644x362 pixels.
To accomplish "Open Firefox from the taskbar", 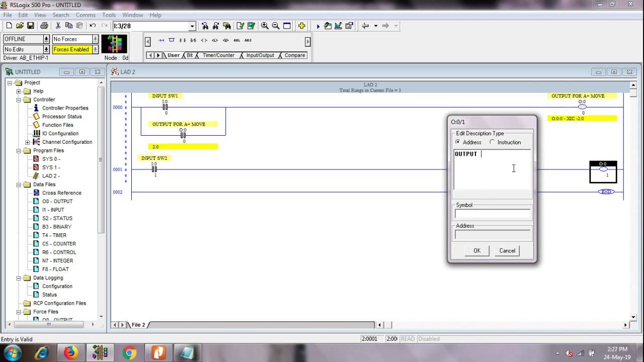I will (x=70, y=353).
